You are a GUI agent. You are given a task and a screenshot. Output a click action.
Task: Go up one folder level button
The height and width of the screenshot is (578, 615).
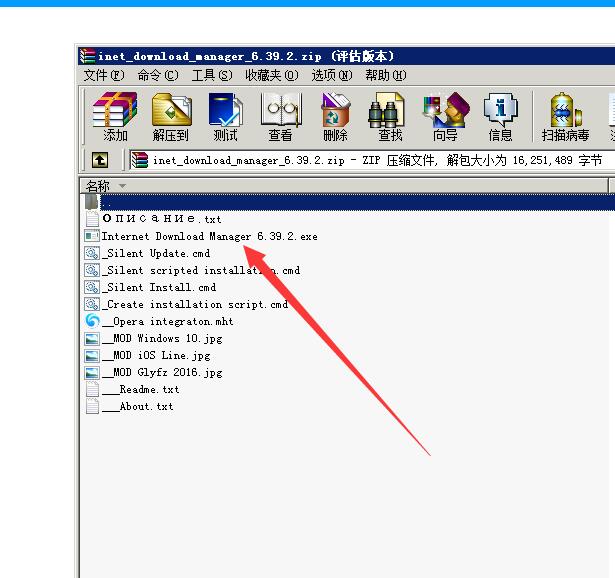click(99, 160)
